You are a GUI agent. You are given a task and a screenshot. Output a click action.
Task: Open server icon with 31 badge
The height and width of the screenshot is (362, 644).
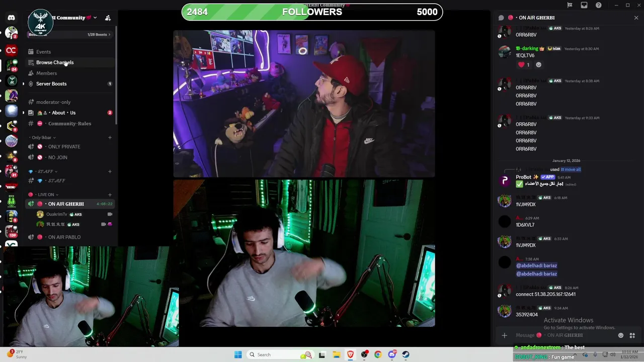[11, 171]
